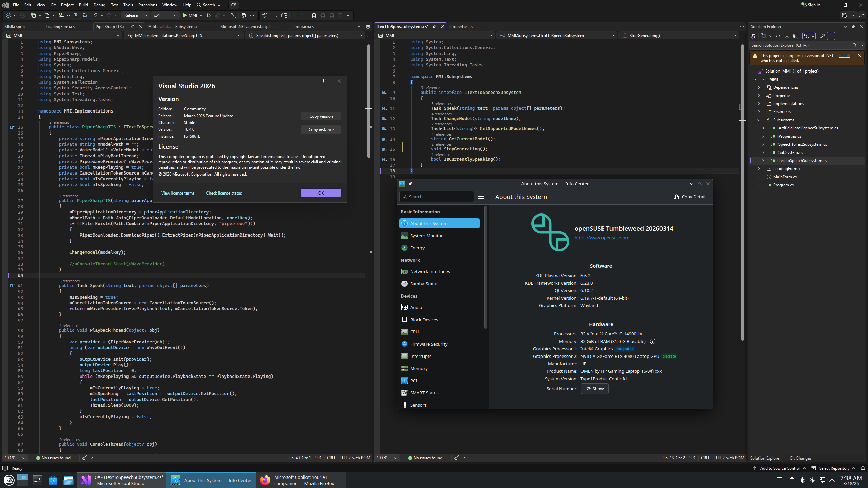Open the Extensions menu

coord(147,5)
